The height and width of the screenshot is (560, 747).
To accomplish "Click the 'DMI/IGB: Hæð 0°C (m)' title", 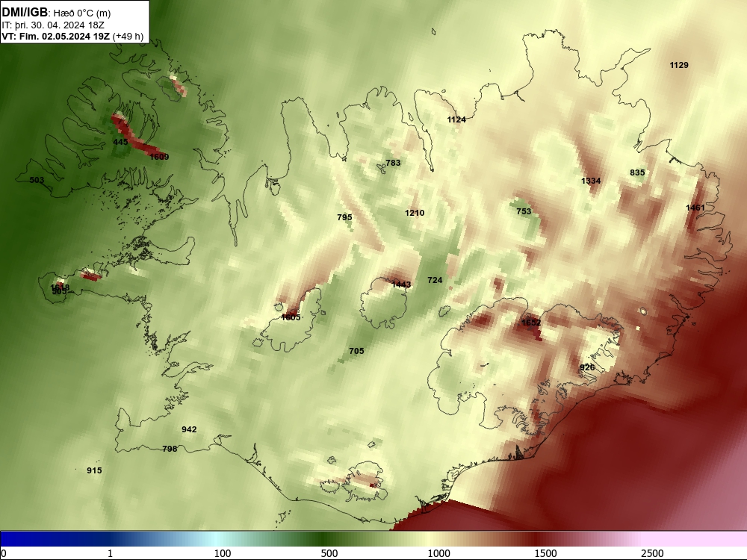I will (56, 13).
